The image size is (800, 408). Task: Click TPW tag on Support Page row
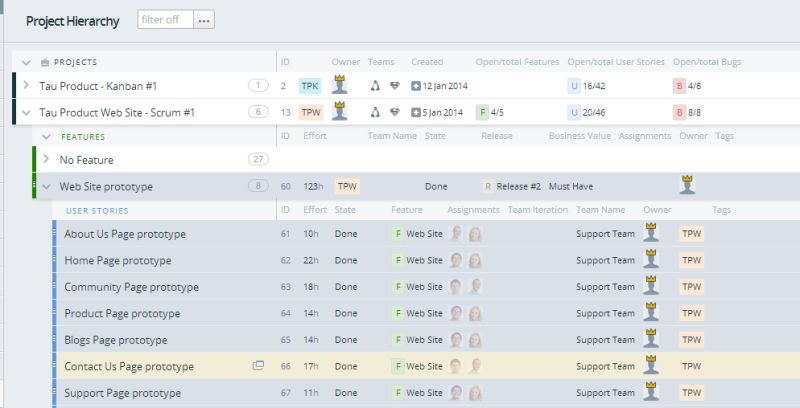pyautogui.click(x=692, y=393)
